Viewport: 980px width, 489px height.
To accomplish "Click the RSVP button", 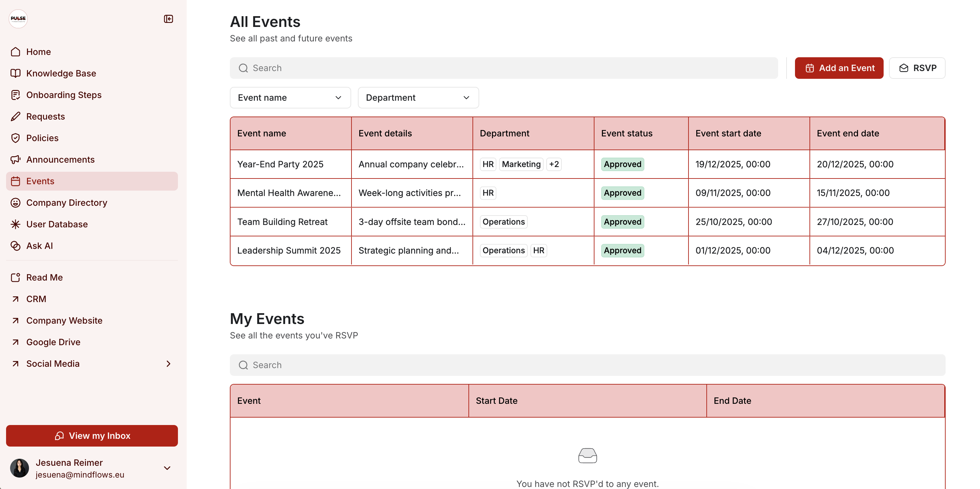I will (917, 68).
